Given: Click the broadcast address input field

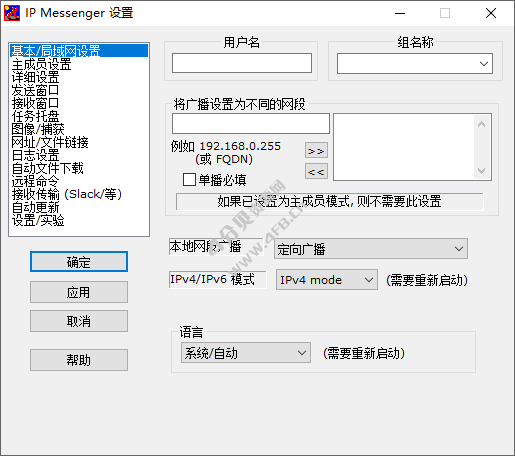Looking at the screenshot, I should pos(251,123).
